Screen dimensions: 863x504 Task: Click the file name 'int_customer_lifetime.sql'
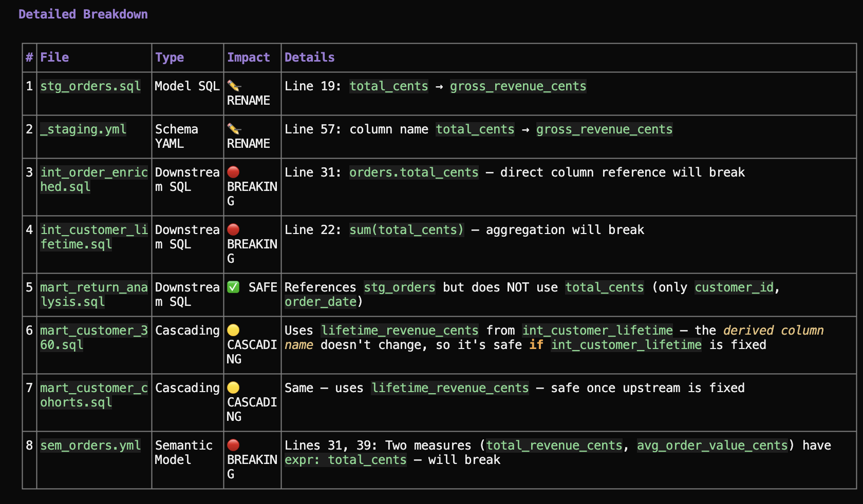tap(94, 237)
